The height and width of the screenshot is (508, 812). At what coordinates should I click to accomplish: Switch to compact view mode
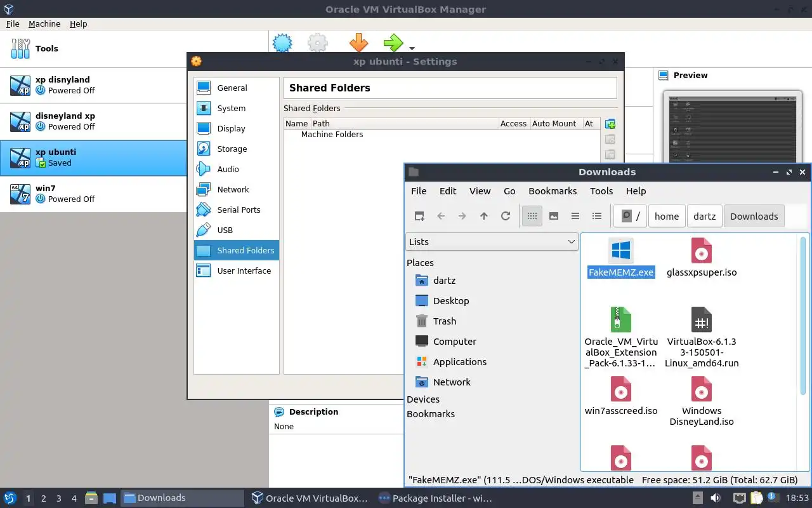575,216
